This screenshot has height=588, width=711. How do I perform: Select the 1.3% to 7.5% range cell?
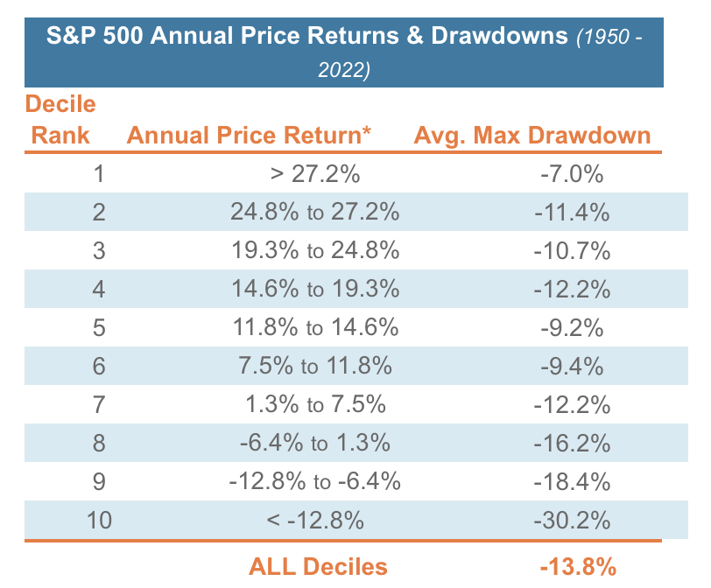pyautogui.click(x=315, y=405)
